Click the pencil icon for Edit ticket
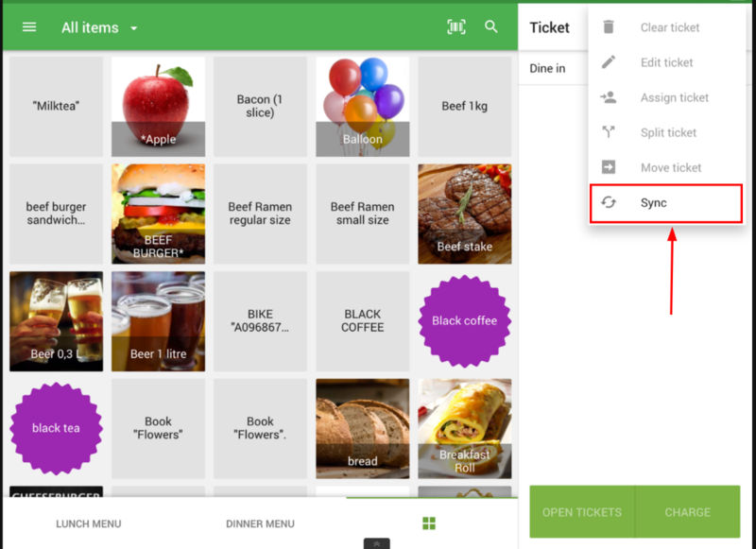Image resolution: width=756 pixels, height=549 pixels. [609, 62]
